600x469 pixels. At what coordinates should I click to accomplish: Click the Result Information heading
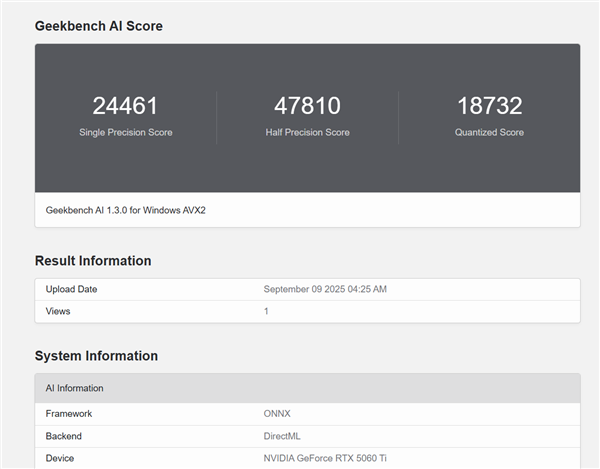point(93,261)
